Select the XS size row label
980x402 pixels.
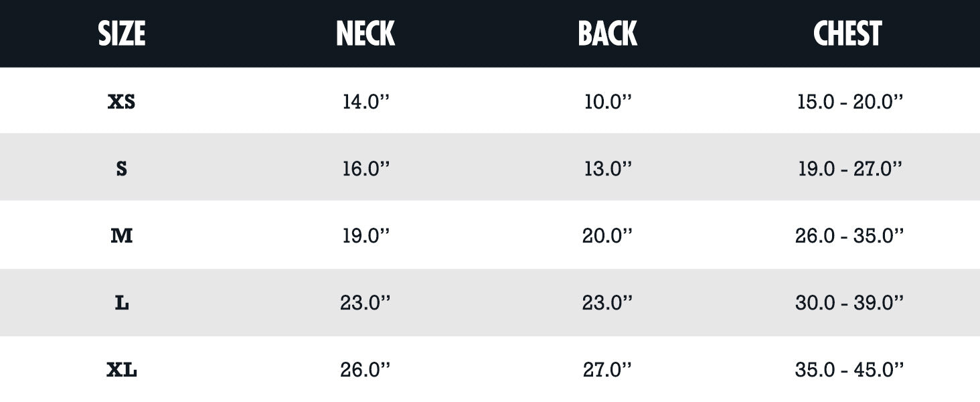pos(122,102)
